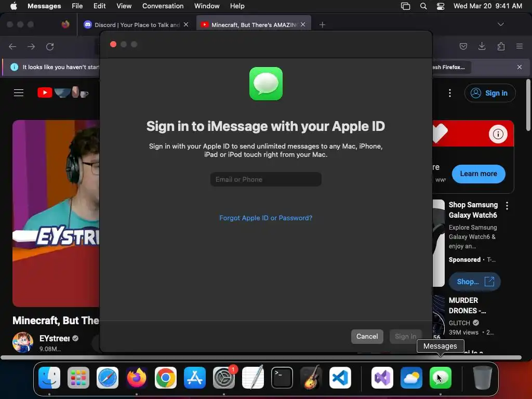Open Shop Samsung Galaxy Watch6 title

(x=473, y=210)
